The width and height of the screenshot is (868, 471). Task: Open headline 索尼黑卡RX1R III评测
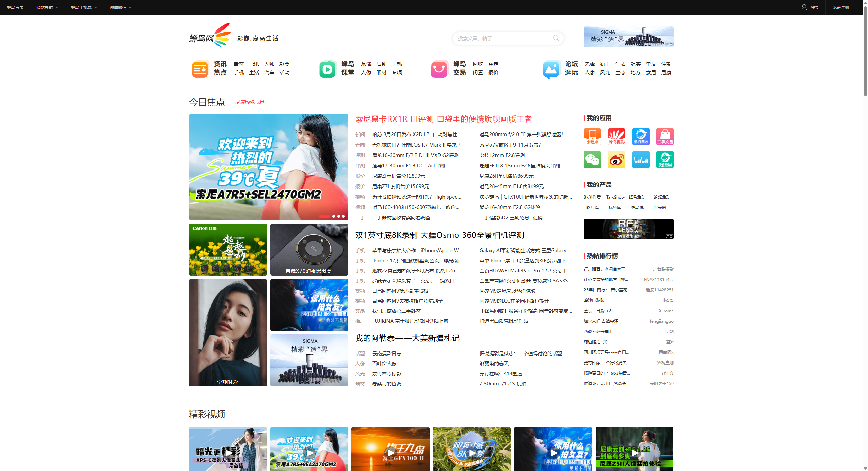click(443, 119)
